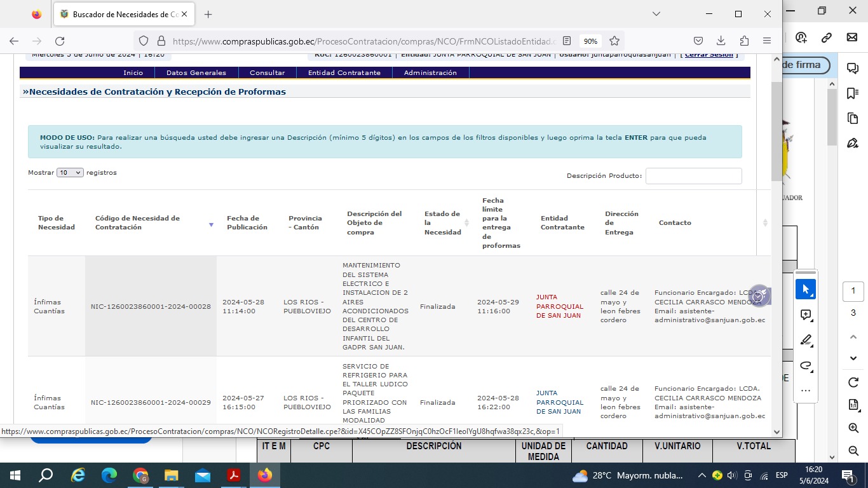
Task: Open the Entidad Contratante menu
Action: [344, 73]
